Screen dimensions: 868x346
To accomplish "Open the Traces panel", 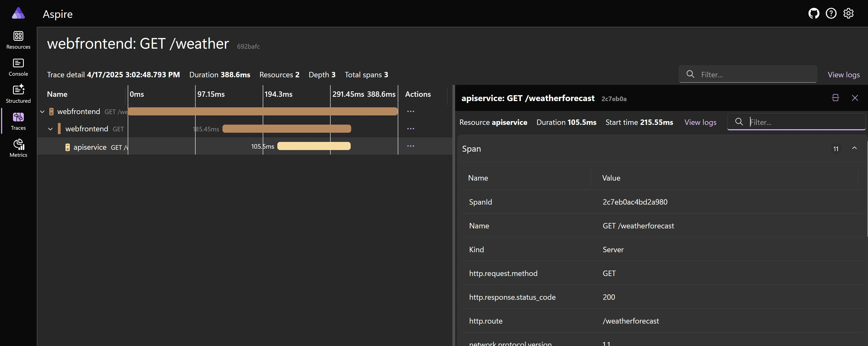I will click(x=18, y=121).
